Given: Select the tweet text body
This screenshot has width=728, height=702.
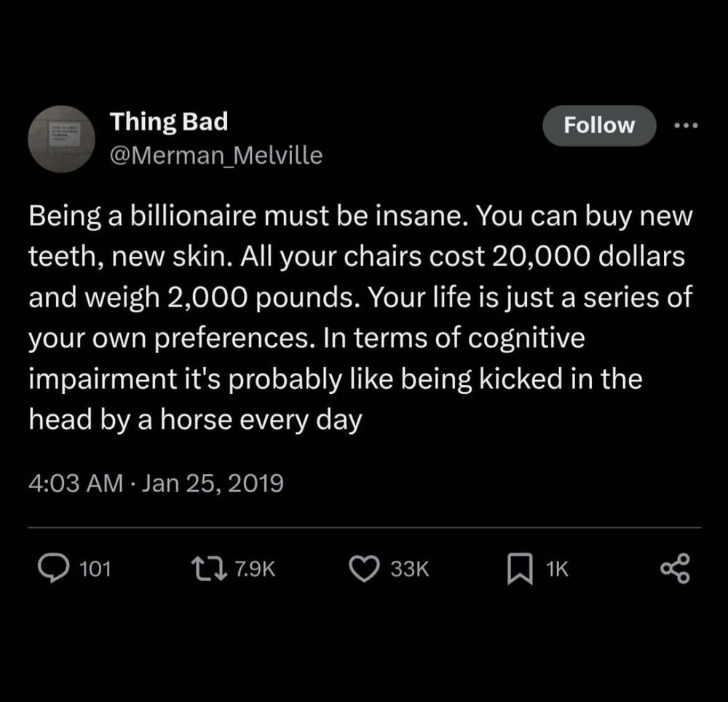Looking at the screenshot, I should [360, 317].
